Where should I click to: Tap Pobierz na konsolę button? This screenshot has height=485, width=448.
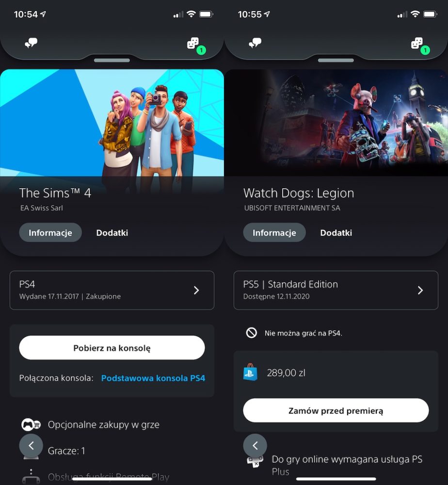coord(112,348)
